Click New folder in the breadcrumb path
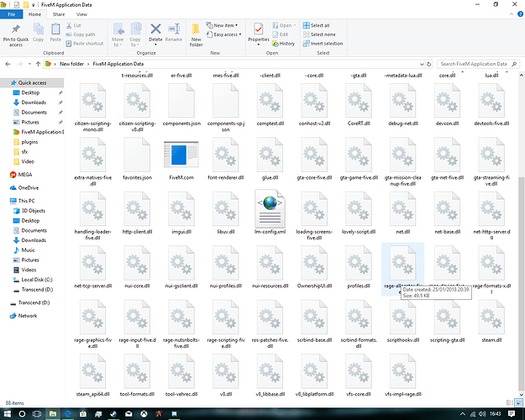 71,64
